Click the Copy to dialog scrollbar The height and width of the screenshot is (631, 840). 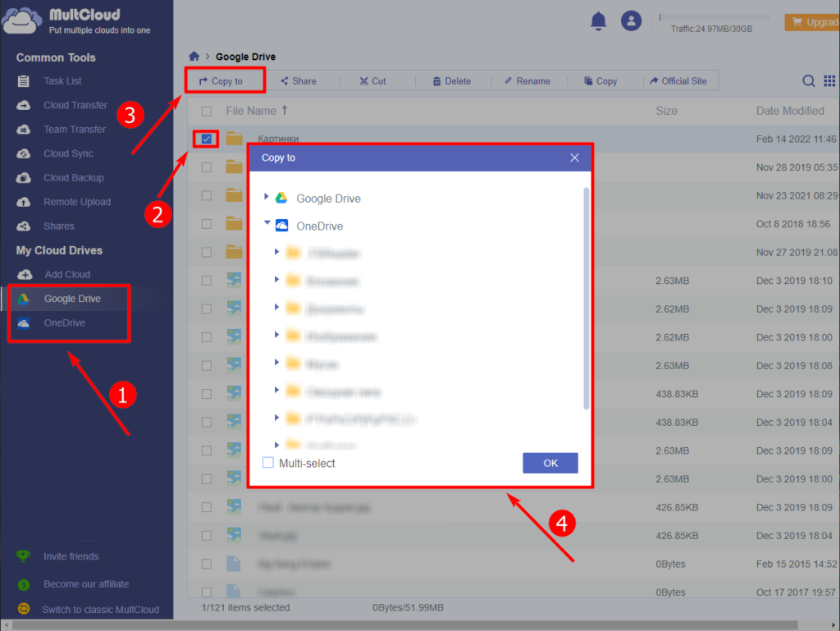tap(586, 295)
